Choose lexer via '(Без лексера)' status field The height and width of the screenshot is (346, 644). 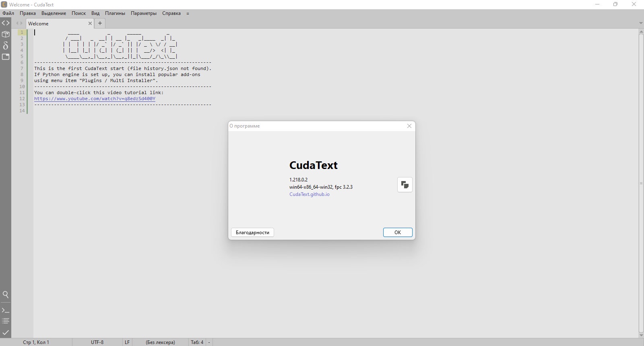pos(160,342)
